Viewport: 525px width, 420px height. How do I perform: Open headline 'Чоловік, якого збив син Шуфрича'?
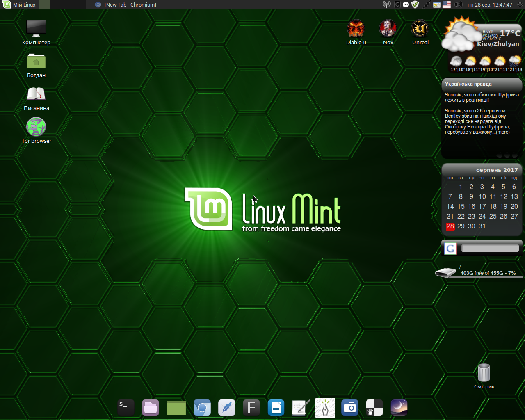pyautogui.click(x=482, y=97)
